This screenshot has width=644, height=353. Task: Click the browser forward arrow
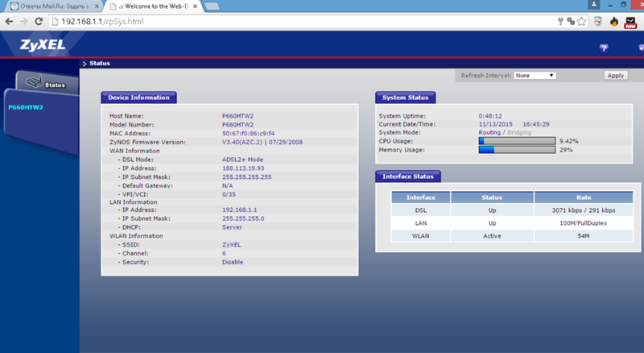[24, 22]
